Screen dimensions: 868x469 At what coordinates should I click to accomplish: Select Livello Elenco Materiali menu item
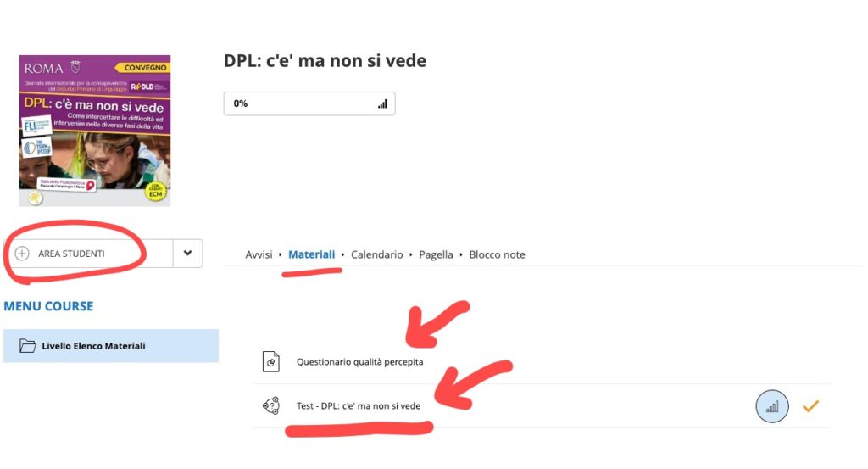111,346
